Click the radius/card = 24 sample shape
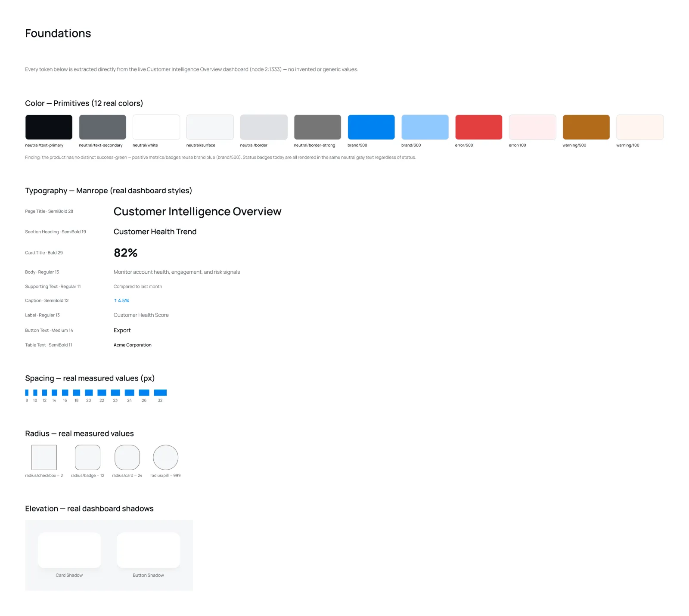 (x=127, y=457)
